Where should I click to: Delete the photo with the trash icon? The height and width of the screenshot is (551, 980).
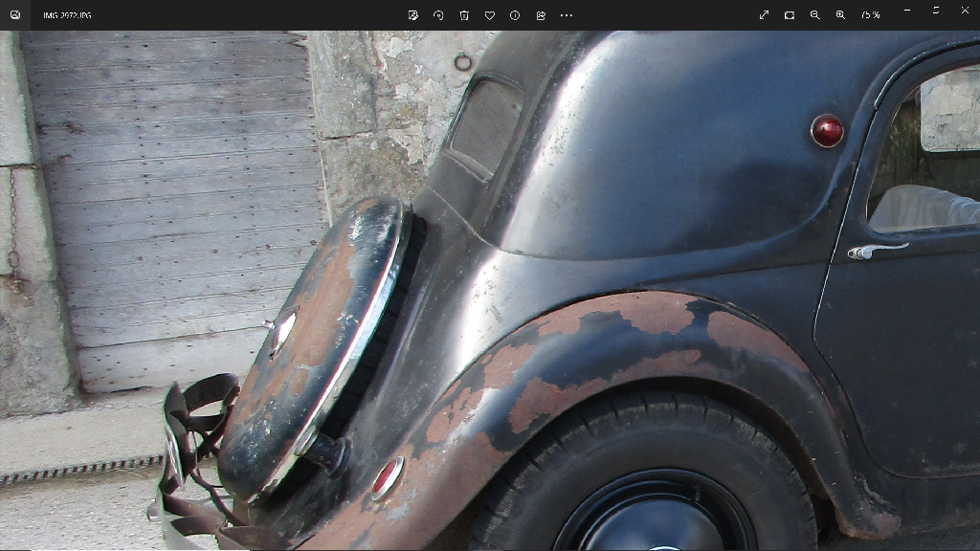click(464, 15)
